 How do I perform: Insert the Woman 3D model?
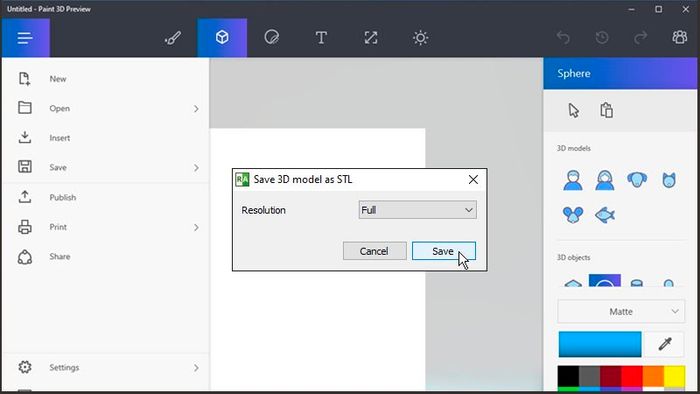tap(605, 180)
